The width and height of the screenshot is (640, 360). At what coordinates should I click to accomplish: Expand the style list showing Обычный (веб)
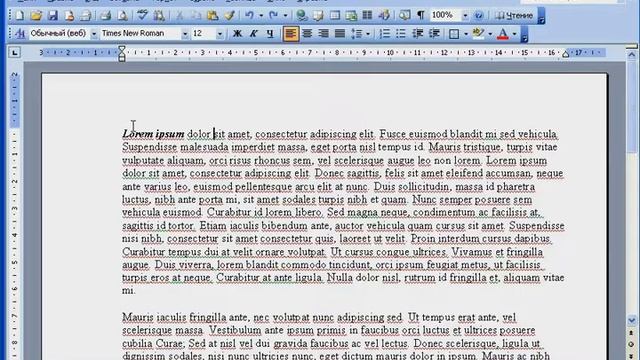click(93, 33)
